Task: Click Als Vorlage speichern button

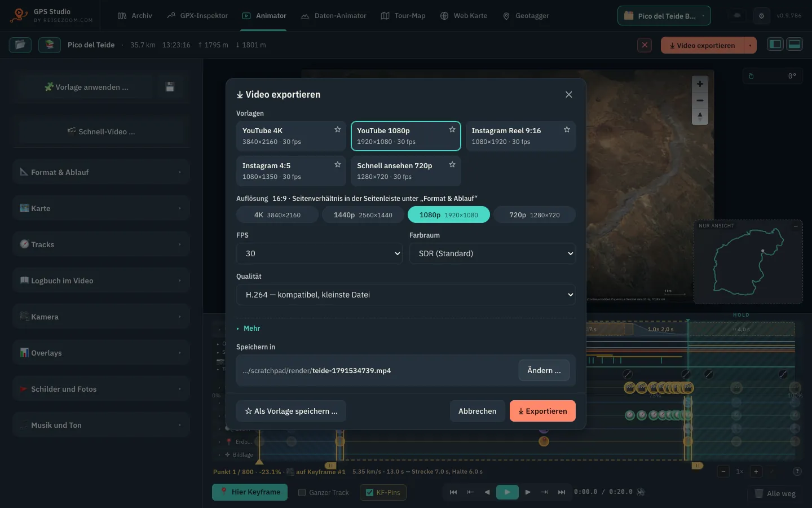Action: [291, 411]
